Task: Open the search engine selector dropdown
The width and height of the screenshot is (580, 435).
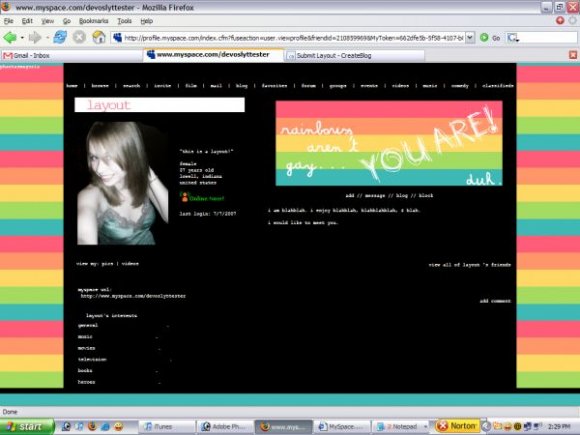Action: click(513, 37)
